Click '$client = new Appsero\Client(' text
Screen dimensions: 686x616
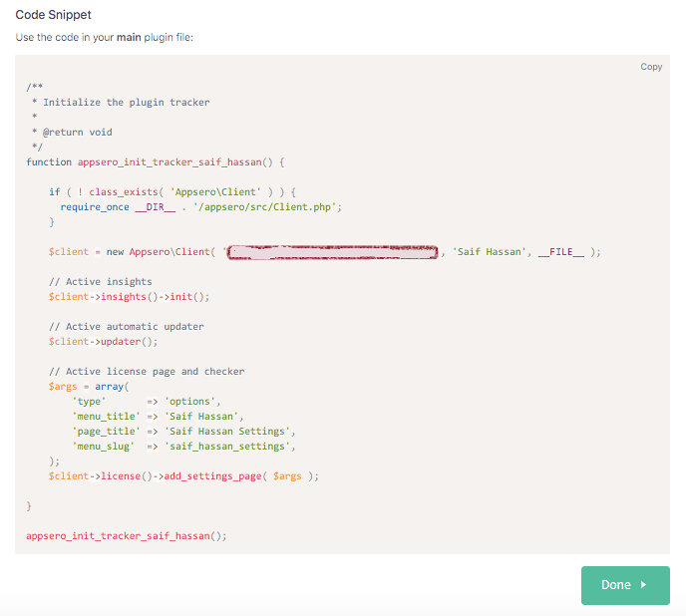coord(133,252)
